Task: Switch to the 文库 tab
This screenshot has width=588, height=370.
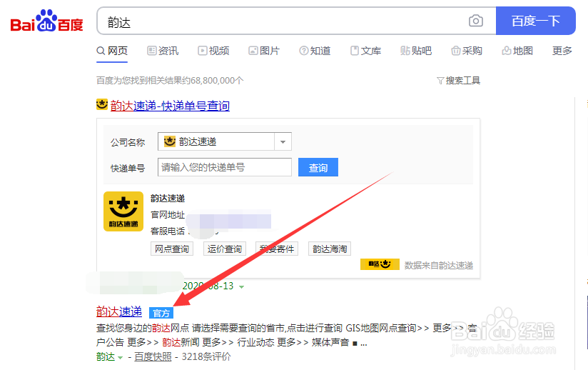Action: point(365,51)
